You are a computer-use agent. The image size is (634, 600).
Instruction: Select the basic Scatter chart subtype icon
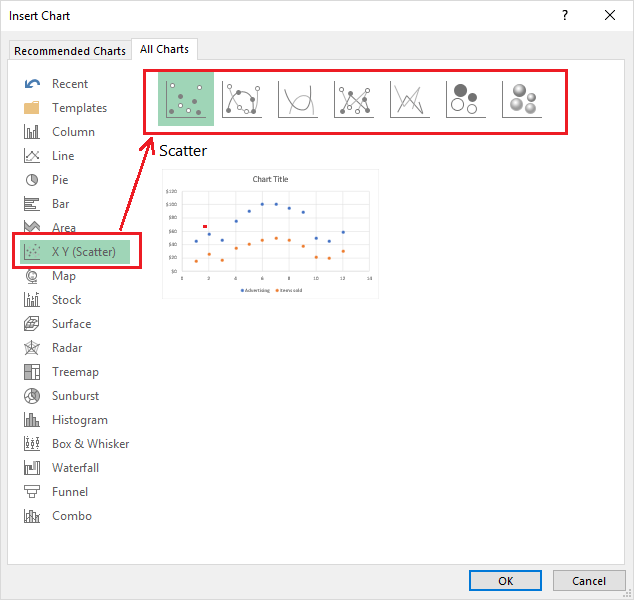186,99
